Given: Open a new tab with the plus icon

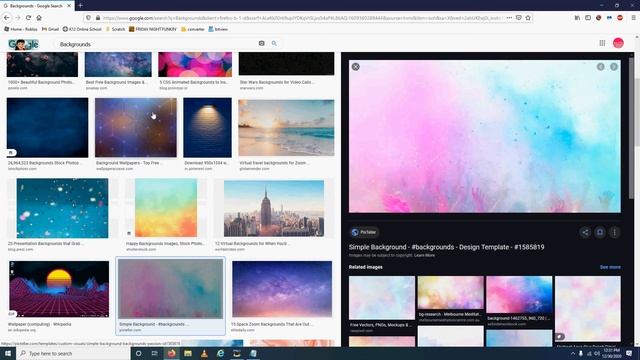Looking at the screenshot, I should tap(80, 6).
